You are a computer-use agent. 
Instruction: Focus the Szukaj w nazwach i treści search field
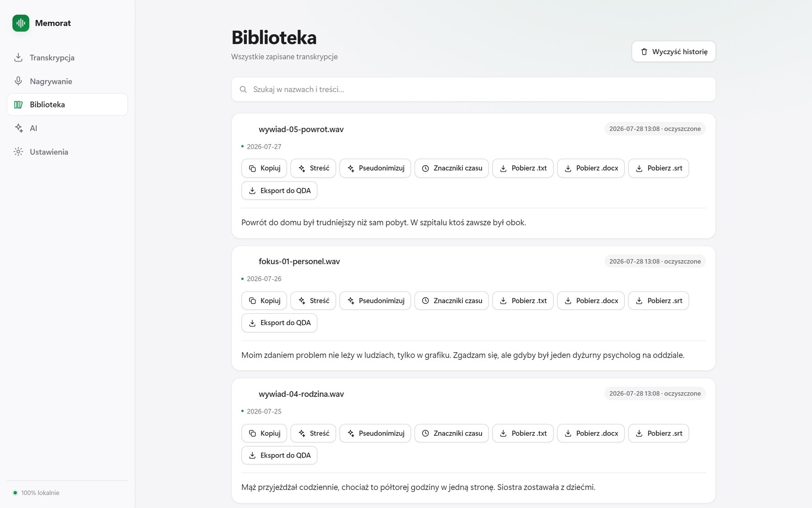(473, 89)
